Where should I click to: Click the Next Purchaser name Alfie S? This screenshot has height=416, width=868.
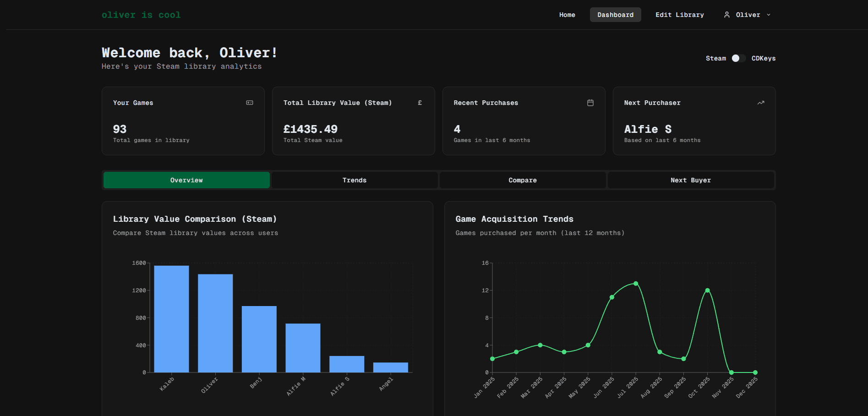tap(648, 129)
